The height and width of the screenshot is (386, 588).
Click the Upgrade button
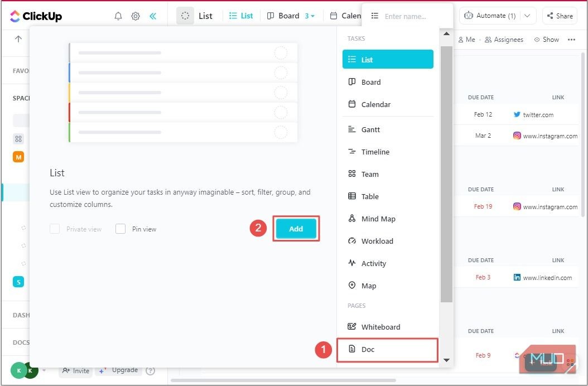(x=118, y=370)
